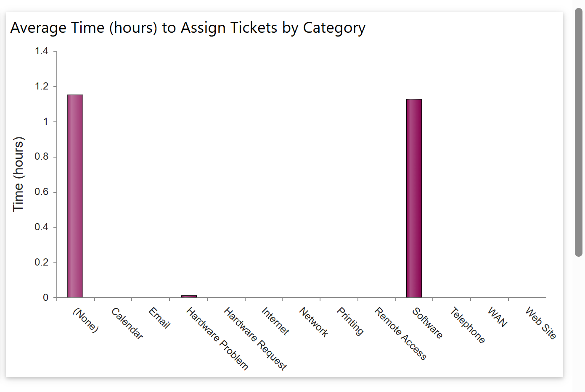
Task: Select the Calendar axis label
Action: 127,323
